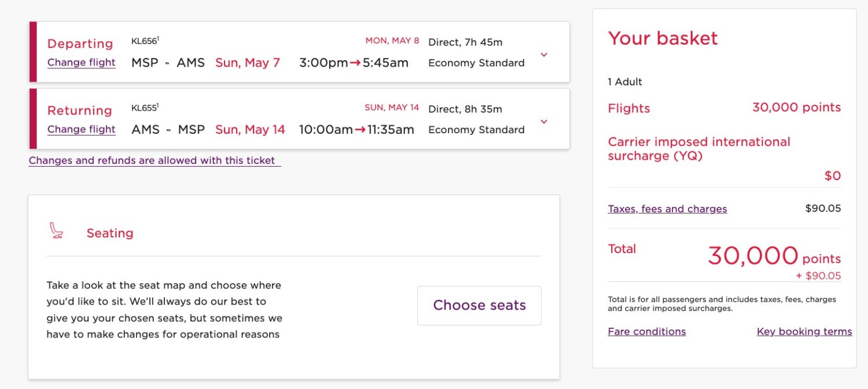Select the Sun, May 7 departure date
Image resolution: width=868 pixels, height=389 pixels.
pos(247,63)
